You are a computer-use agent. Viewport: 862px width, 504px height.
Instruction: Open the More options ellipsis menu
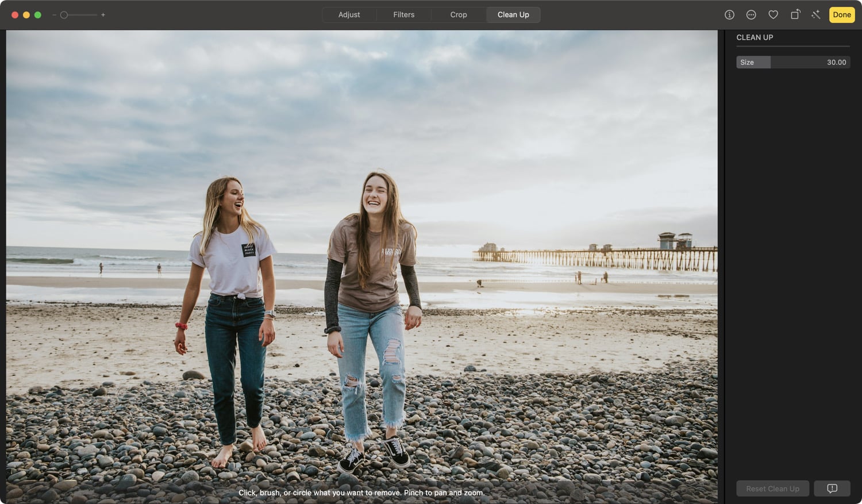click(x=751, y=15)
